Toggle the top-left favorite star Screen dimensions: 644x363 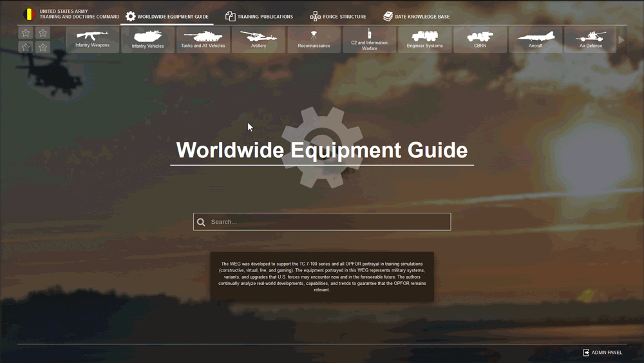pyautogui.click(x=26, y=33)
